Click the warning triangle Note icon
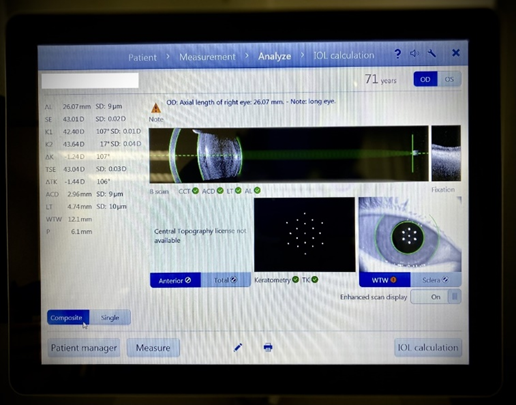 [x=156, y=108]
